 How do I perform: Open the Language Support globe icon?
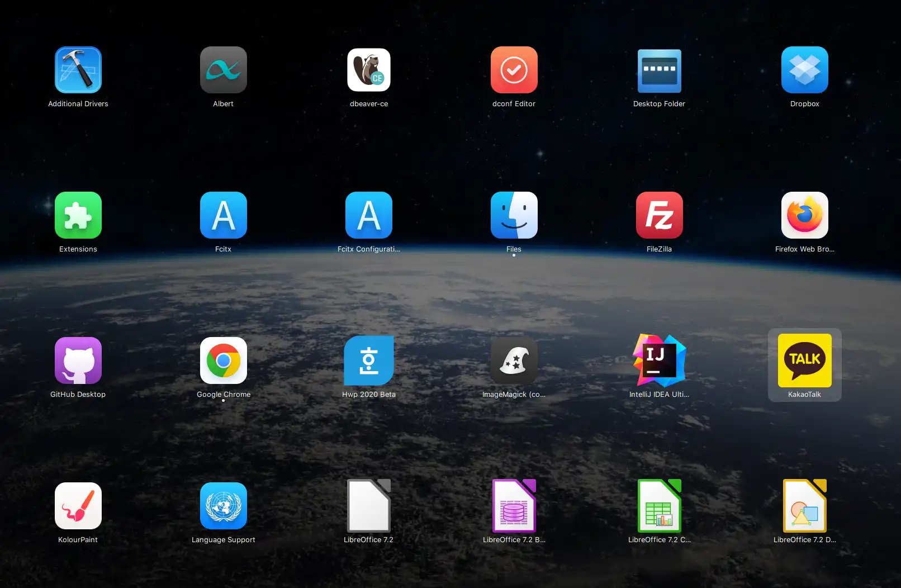(224, 506)
